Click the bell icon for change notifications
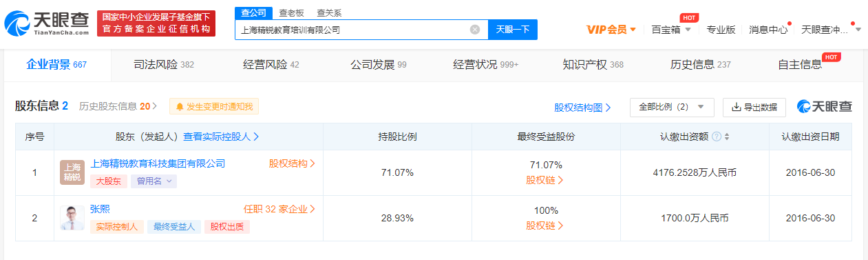Screen dimensions: 868x260 point(180,107)
